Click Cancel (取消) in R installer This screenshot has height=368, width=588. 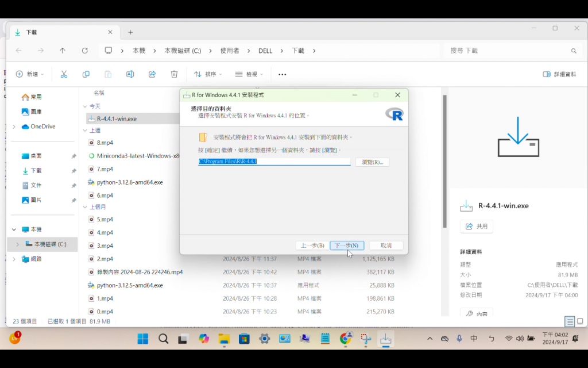pos(386,246)
